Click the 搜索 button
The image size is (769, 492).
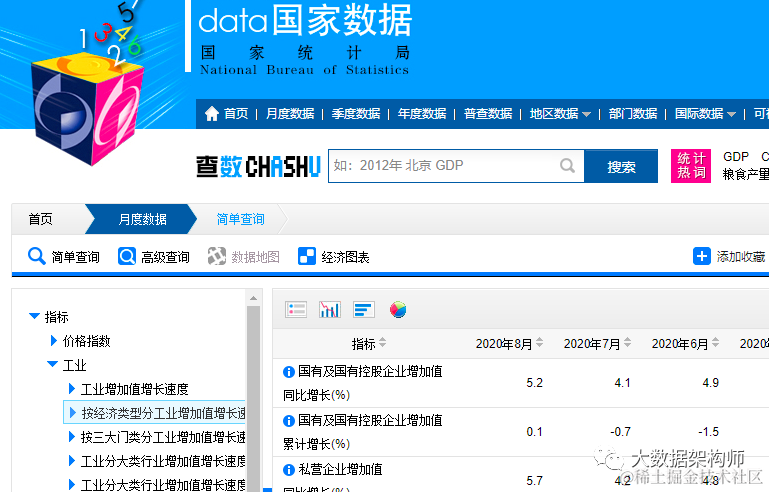pos(621,166)
